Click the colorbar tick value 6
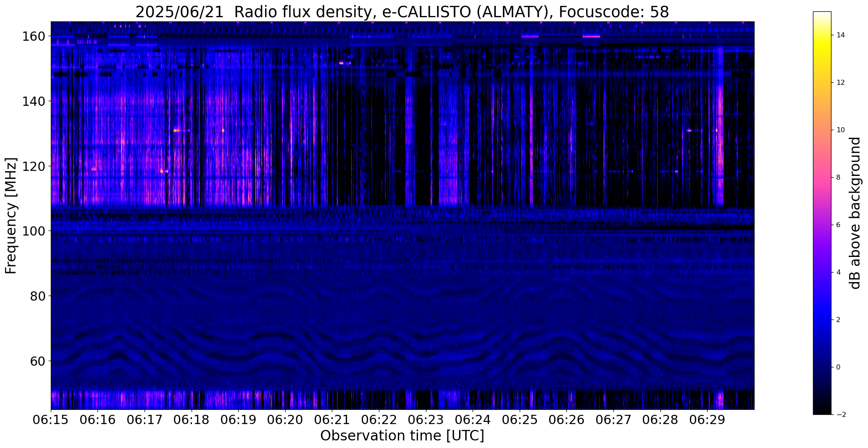This screenshot has width=868, height=448. click(838, 225)
